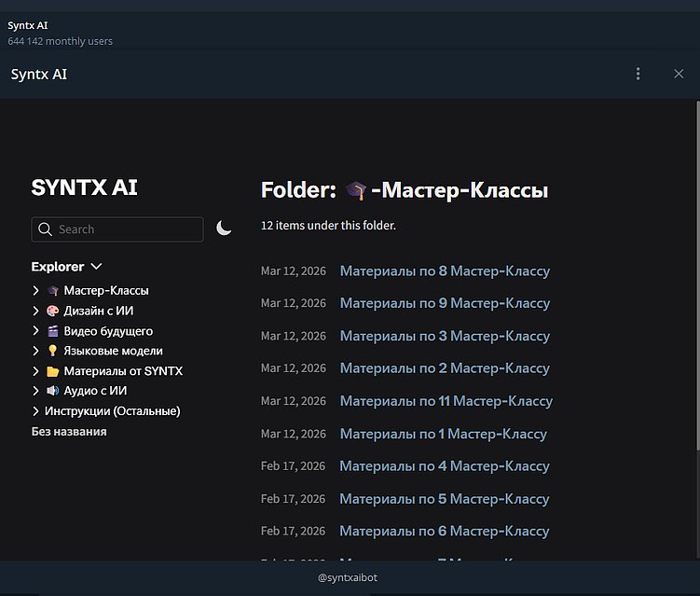Click the Search input field
This screenshot has height=596, width=700.
coord(117,229)
